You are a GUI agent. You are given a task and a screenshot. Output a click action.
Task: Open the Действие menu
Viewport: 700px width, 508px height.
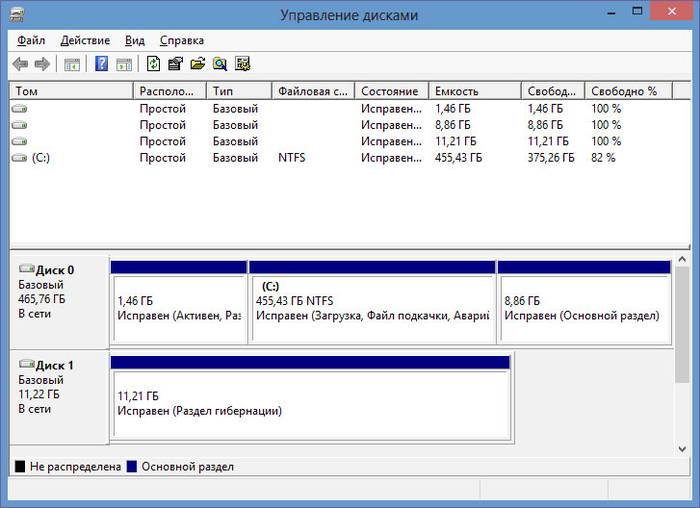[x=85, y=41]
